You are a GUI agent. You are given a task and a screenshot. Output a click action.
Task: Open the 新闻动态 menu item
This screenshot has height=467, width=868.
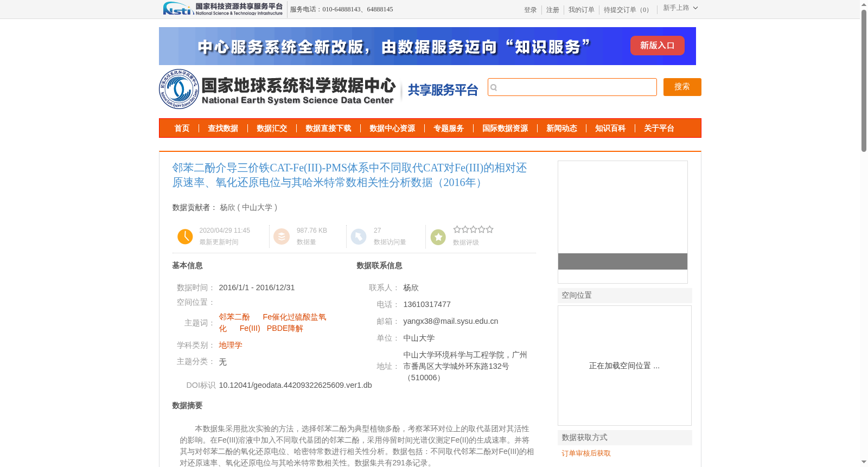[561, 129]
